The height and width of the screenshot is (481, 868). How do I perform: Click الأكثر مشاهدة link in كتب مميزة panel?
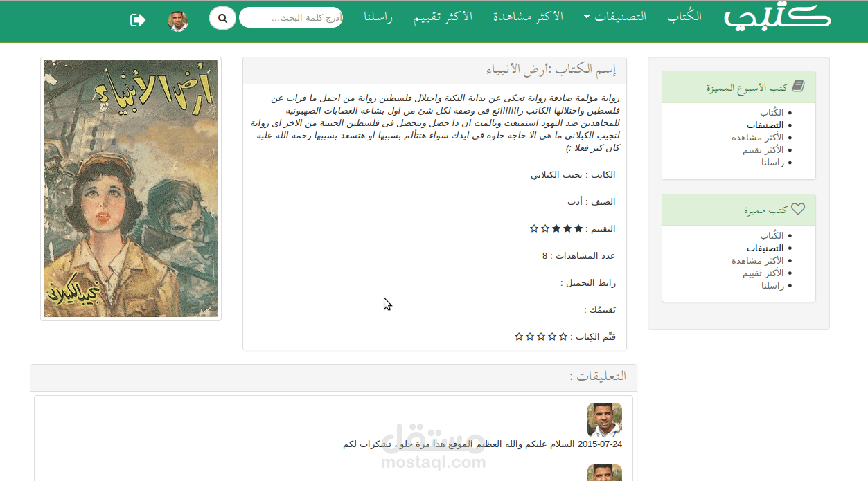[x=758, y=260]
